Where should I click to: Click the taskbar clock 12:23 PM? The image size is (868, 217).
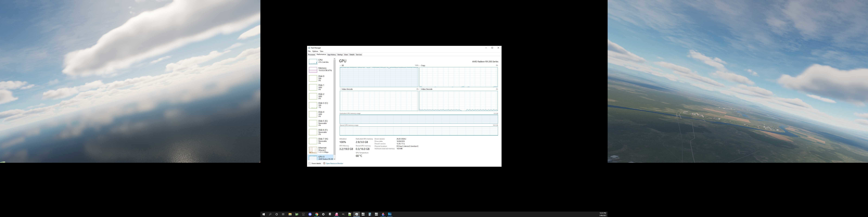point(603,213)
